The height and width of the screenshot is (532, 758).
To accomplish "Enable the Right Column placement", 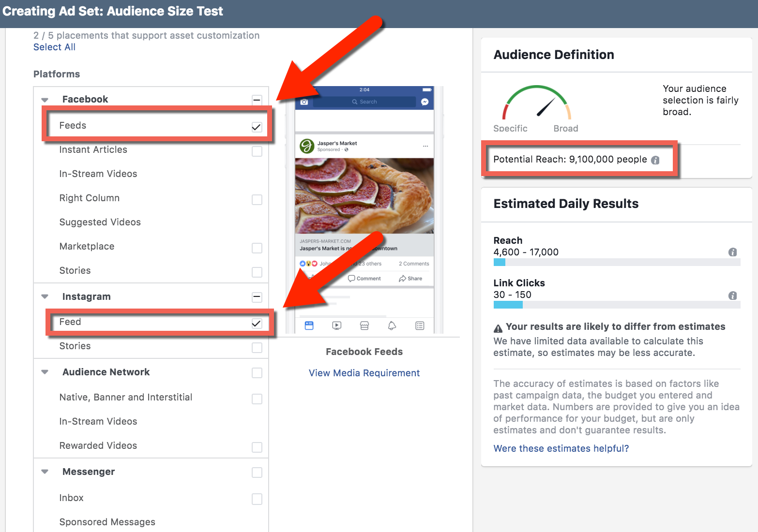I will tap(257, 200).
